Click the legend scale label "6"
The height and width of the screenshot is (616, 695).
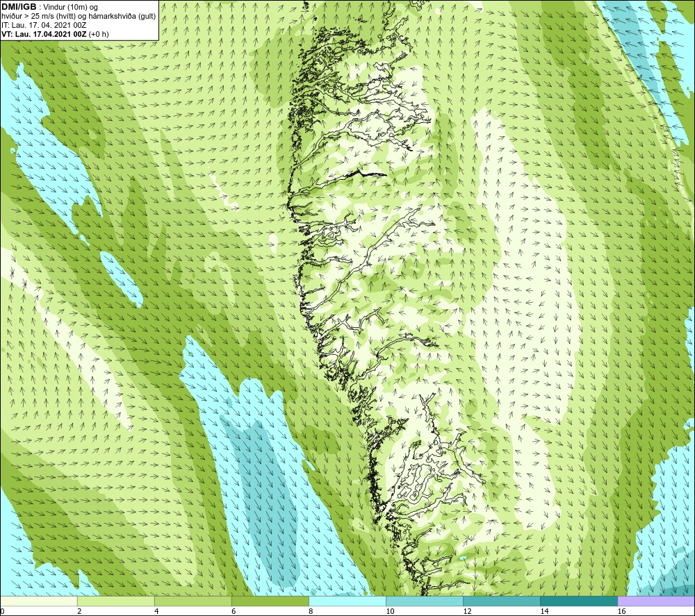234,612
